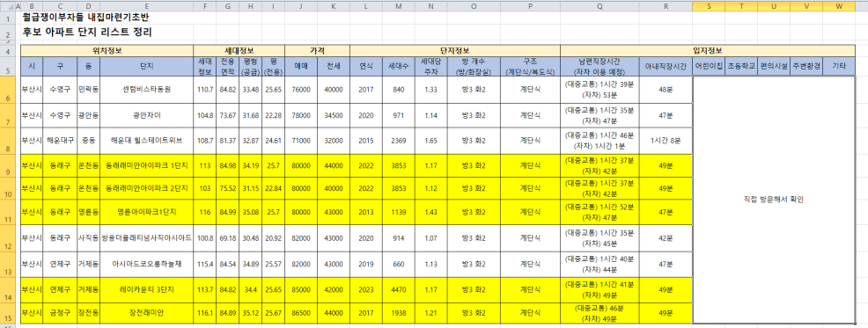The image size is (868, 328).
Task: Click the '초등학교' header cell
Action: [x=742, y=66]
